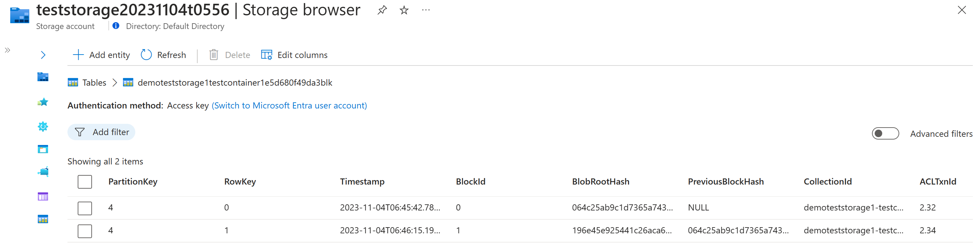Check the checkbox for the RowKey 0 entity
The height and width of the screenshot is (248, 980).
click(x=85, y=208)
